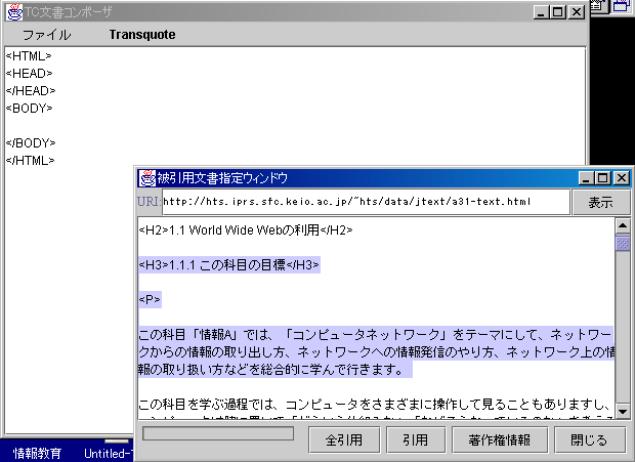Image resolution: width=635 pixels, height=462 pixels.
Task: Click the scroll-down arrow in the document pane
Action: click(x=624, y=409)
